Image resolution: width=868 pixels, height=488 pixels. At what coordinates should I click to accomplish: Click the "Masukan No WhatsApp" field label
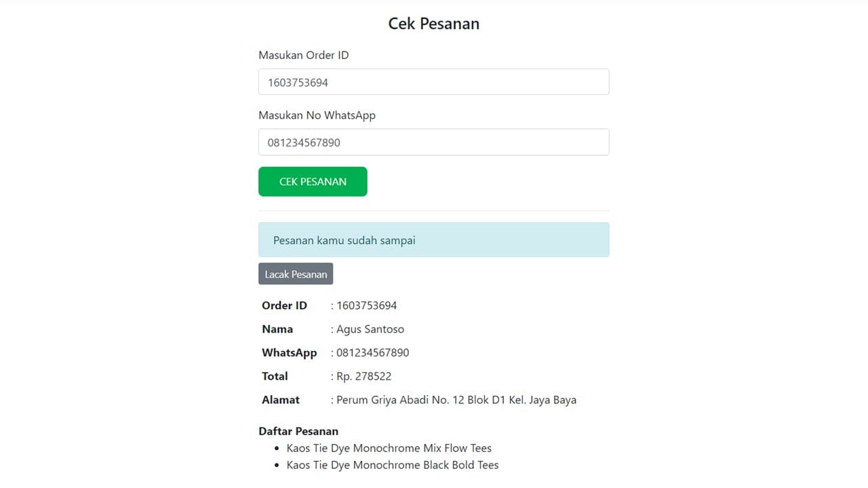[317, 115]
